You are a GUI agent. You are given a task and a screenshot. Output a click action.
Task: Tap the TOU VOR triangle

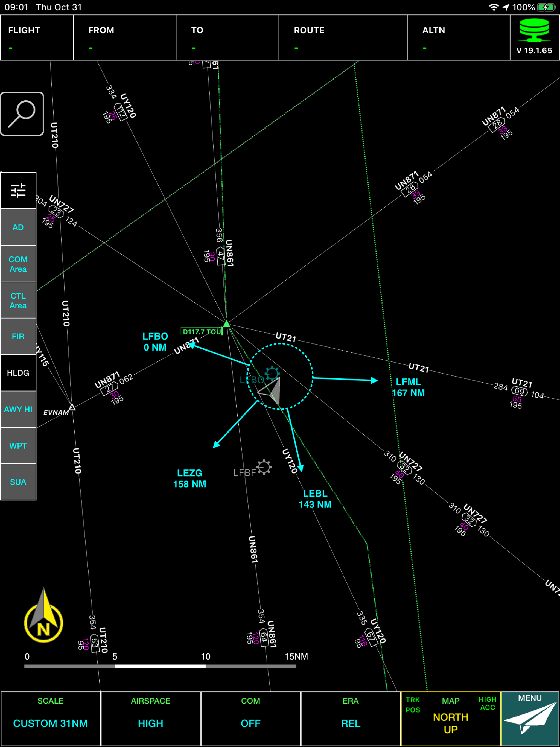pos(226,324)
